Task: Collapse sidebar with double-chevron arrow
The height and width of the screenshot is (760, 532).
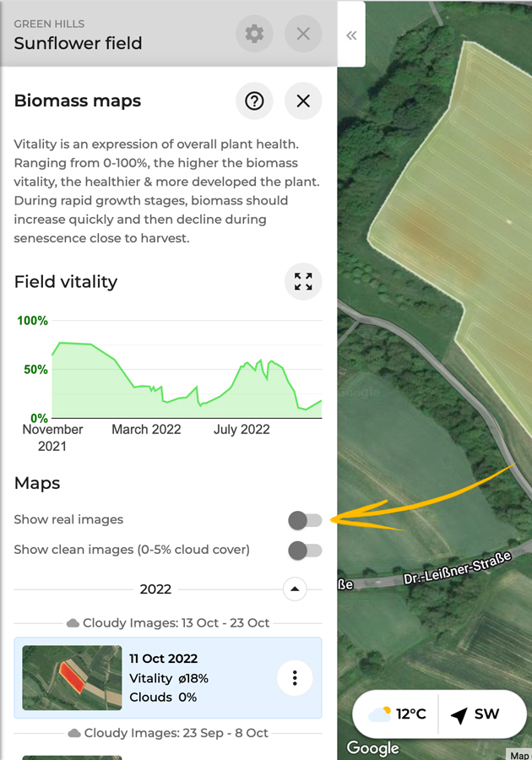Action: [351, 35]
